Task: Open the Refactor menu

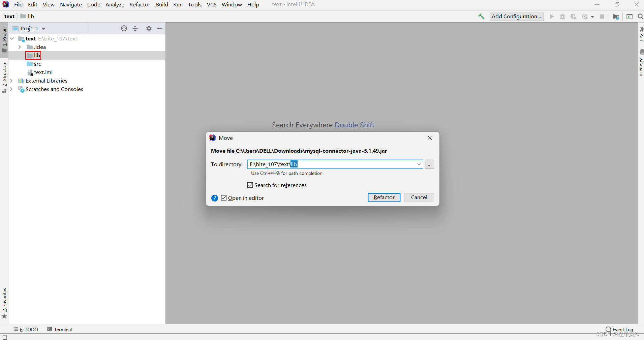Action: coord(140,4)
